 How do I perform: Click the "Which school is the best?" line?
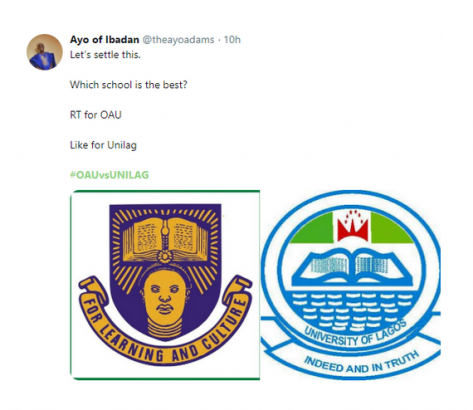[129, 85]
